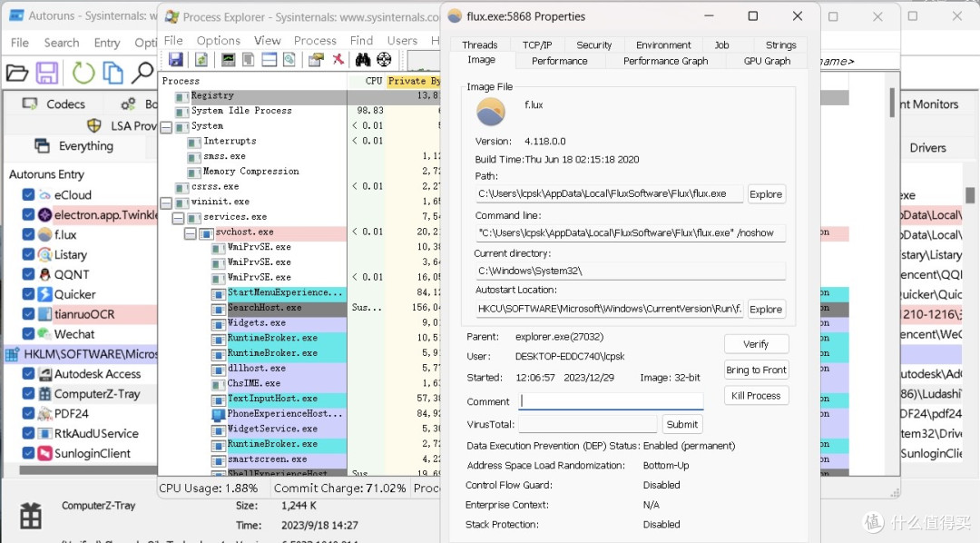The height and width of the screenshot is (543, 980).
Task: Click the Kill Process button in Properties
Action: pos(756,395)
